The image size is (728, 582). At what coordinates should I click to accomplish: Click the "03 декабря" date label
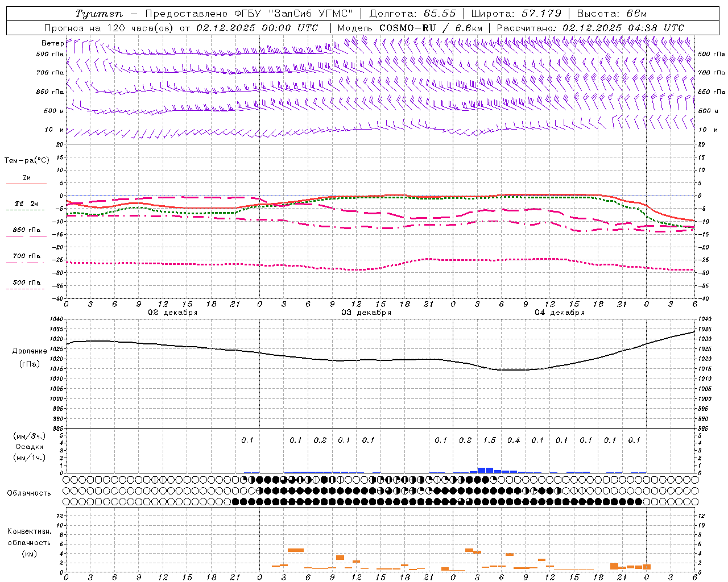(366, 313)
